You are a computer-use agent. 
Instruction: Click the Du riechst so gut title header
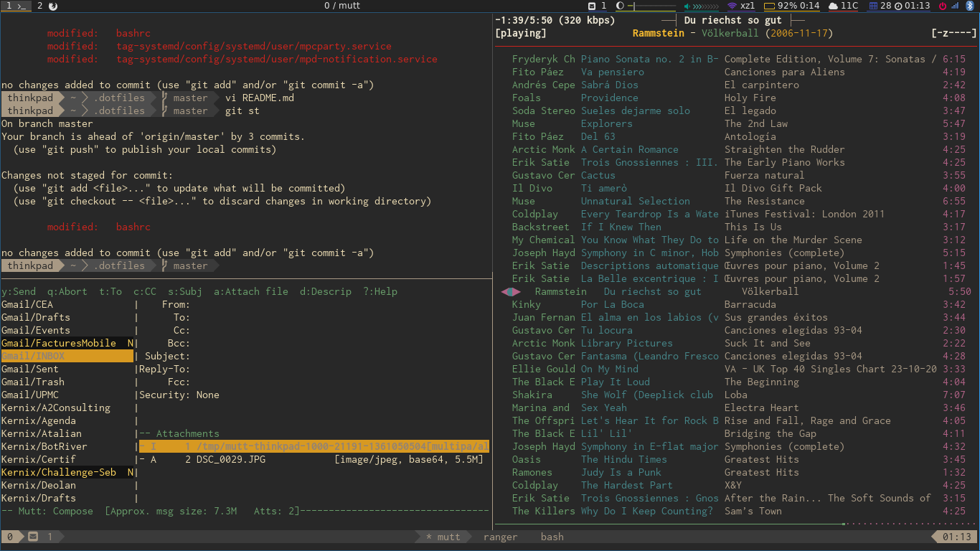(x=732, y=20)
